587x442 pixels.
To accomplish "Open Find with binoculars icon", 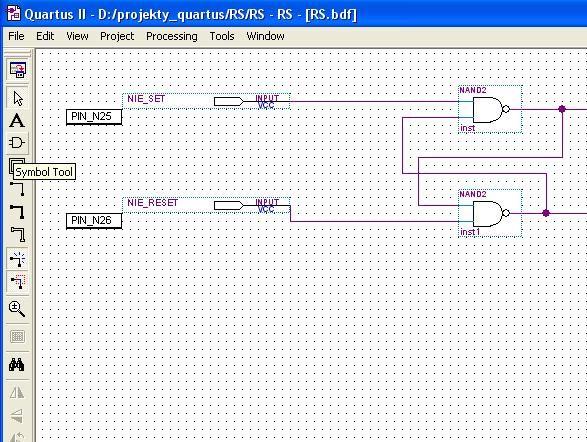I will (17, 364).
